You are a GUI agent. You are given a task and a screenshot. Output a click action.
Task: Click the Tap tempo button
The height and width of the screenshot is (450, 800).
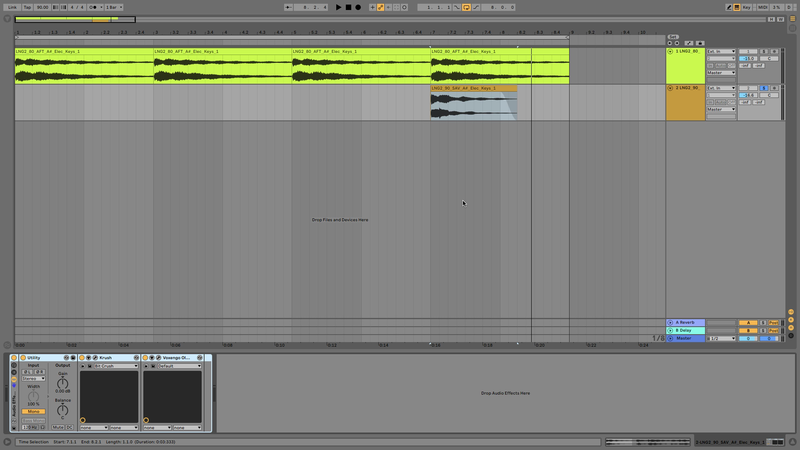tap(28, 7)
